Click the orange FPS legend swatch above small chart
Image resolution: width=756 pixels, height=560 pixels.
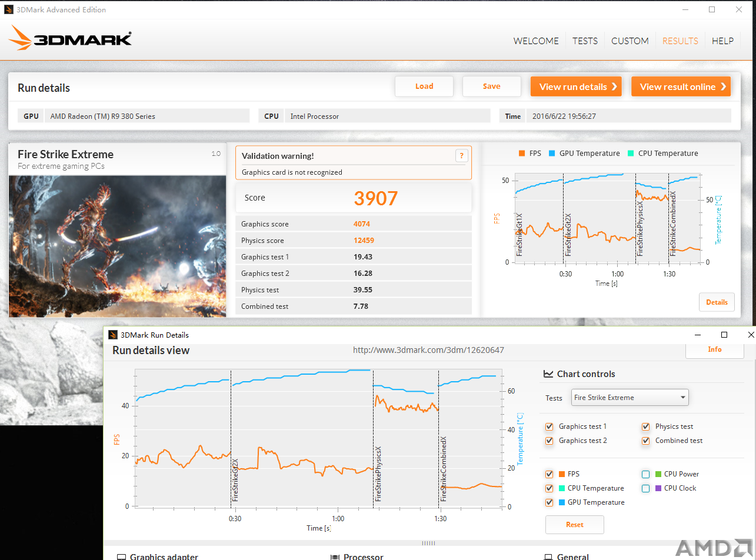coord(522,154)
